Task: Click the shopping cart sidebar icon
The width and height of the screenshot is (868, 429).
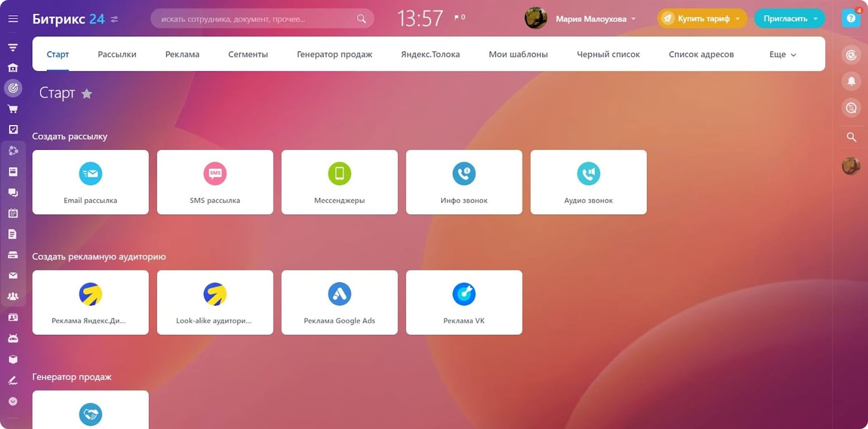Action: pyautogui.click(x=13, y=109)
